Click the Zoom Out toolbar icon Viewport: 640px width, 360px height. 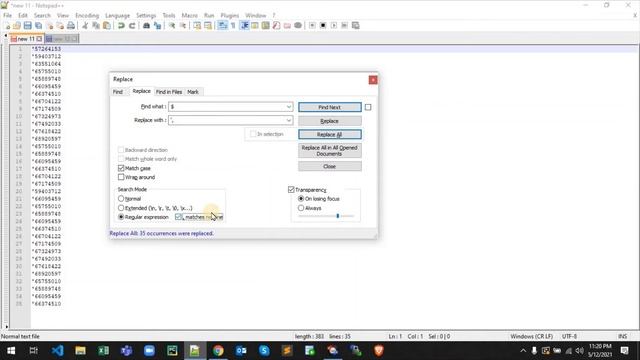[x=182, y=26]
